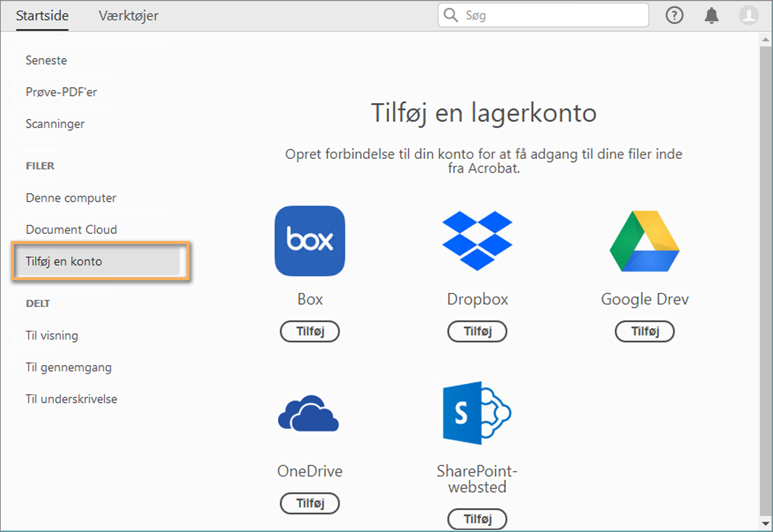Click the Box storage logo
The width and height of the screenshot is (773, 532).
[310, 241]
